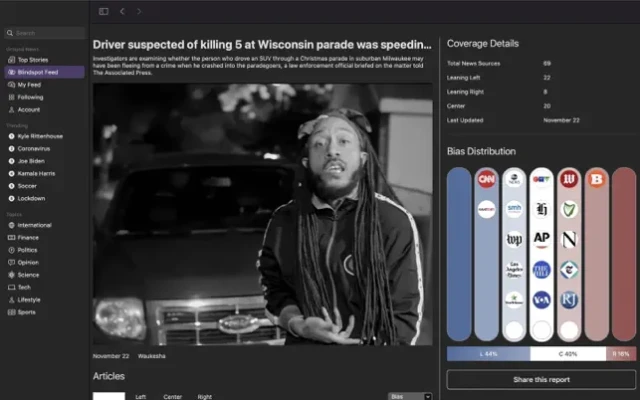The height and width of the screenshot is (400, 640).
Task: Open the Kyle Rittenhouse trending topic
Action: point(39,136)
